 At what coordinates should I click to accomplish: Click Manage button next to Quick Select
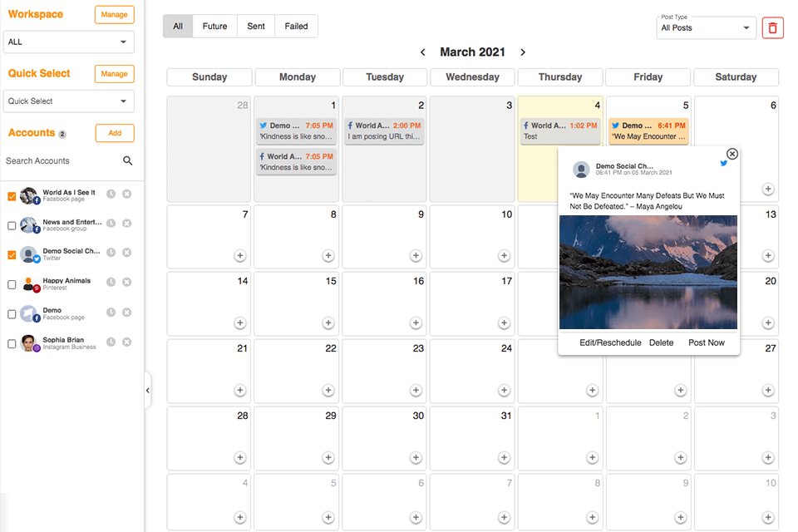click(114, 74)
